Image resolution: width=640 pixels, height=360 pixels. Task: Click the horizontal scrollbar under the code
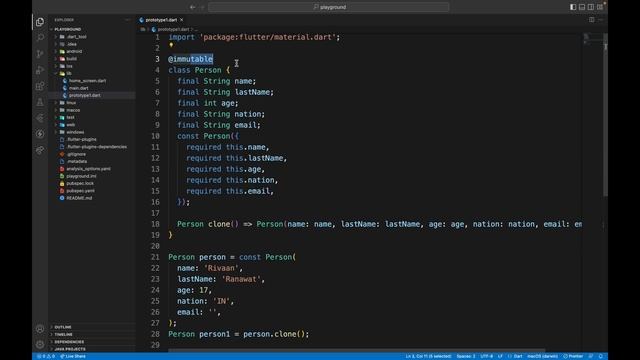[x=357, y=351]
